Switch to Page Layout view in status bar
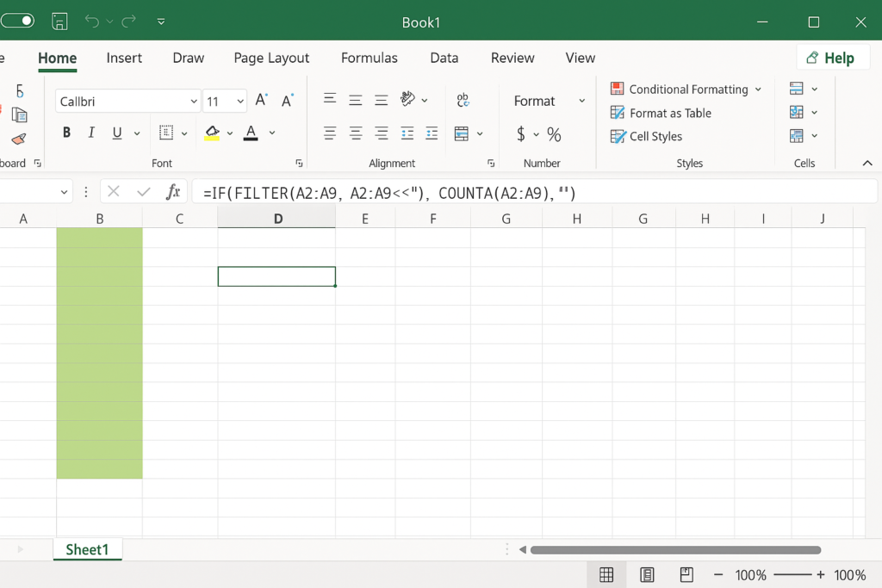 click(x=647, y=574)
